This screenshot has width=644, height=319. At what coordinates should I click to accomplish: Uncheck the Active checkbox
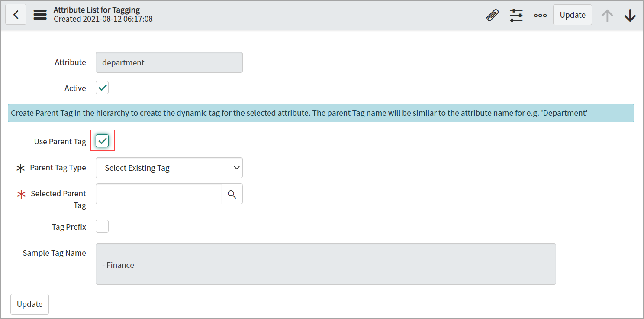[102, 88]
